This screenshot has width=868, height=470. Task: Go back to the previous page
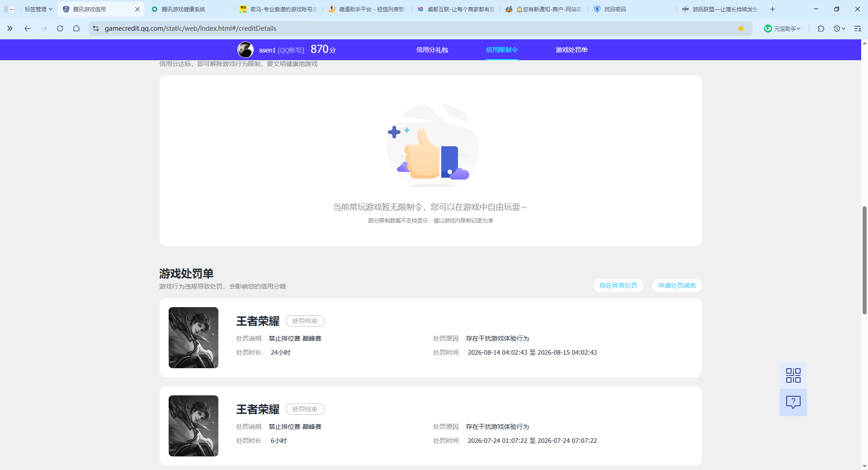pos(28,28)
